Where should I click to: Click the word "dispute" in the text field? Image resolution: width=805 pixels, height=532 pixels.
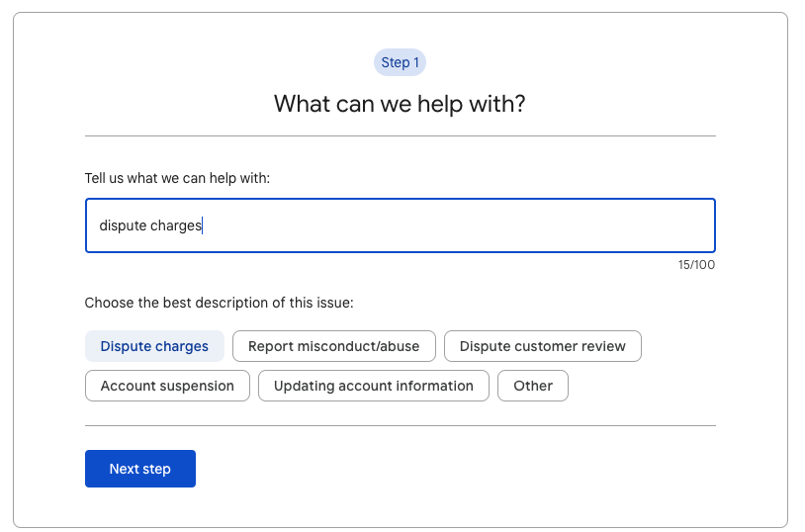pyautogui.click(x=122, y=225)
